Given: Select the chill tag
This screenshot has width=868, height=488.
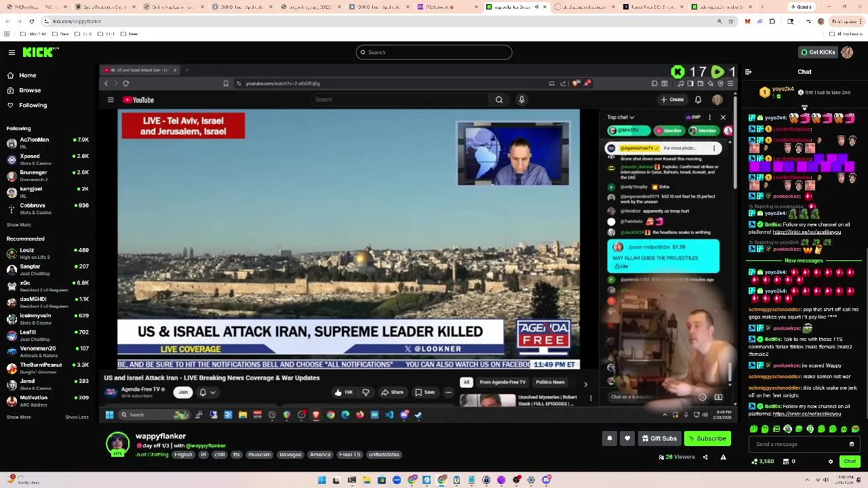Looking at the screenshot, I should pos(220,455).
